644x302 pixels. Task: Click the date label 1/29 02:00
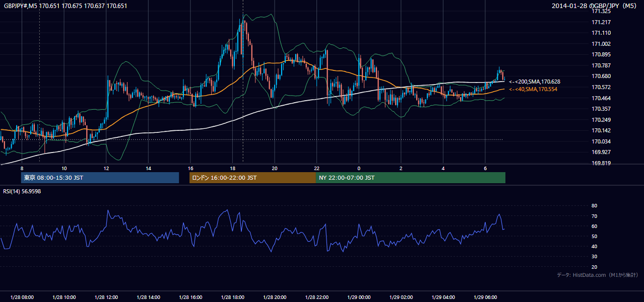click(401, 297)
